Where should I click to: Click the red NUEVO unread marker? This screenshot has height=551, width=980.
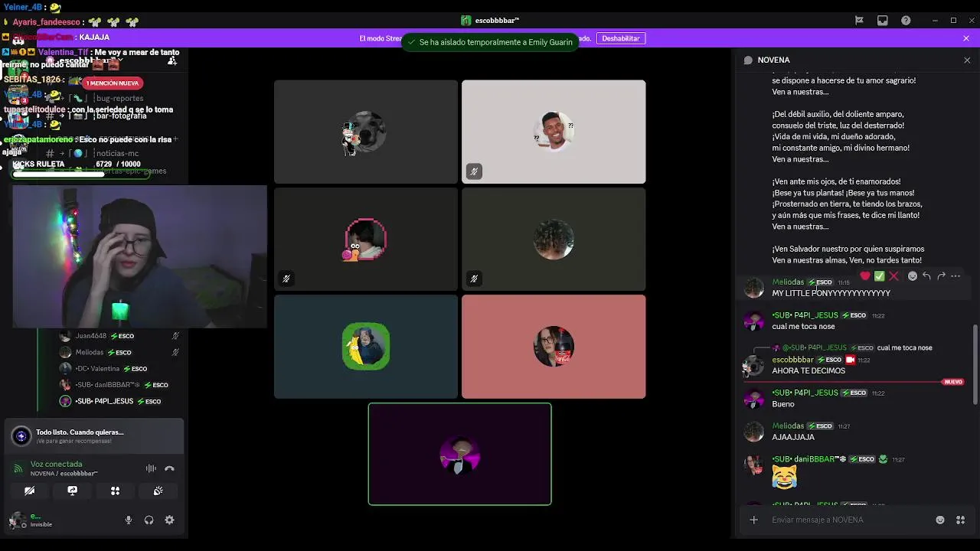(x=953, y=382)
